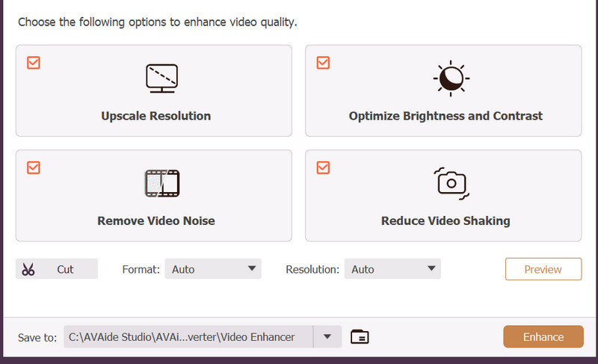Click the Remove Video Noise filmstrip icon
The width and height of the screenshot is (598, 364).
pyautogui.click(x=162, y=183)
